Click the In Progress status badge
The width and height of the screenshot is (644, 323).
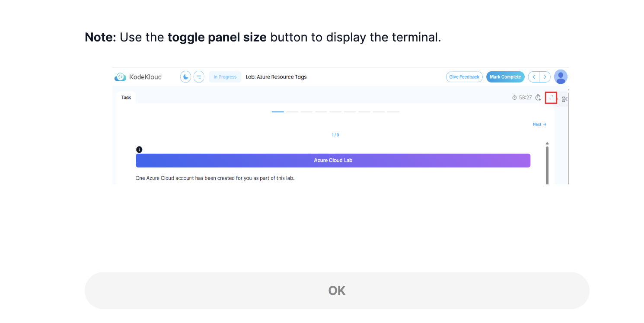[225, 77]
